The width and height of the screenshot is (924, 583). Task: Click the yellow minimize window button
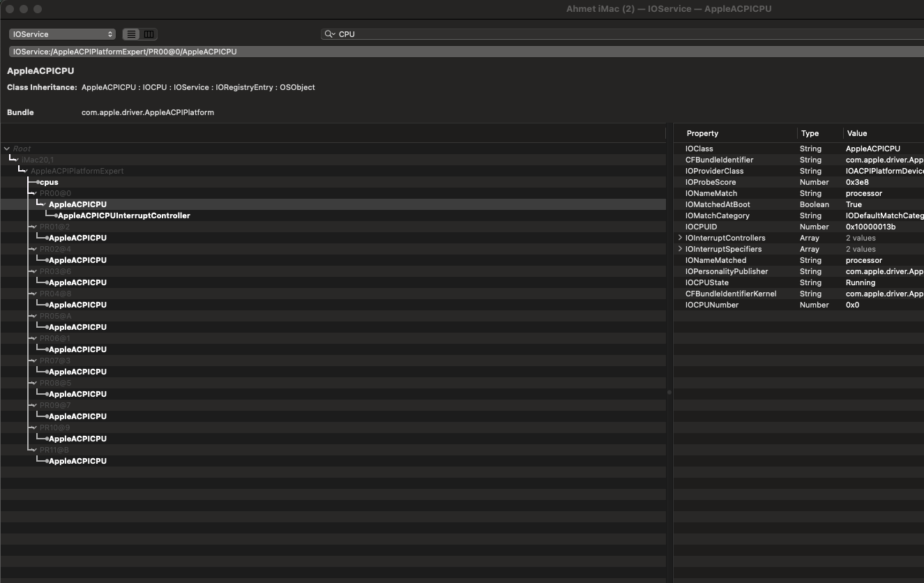click(24, 9)
